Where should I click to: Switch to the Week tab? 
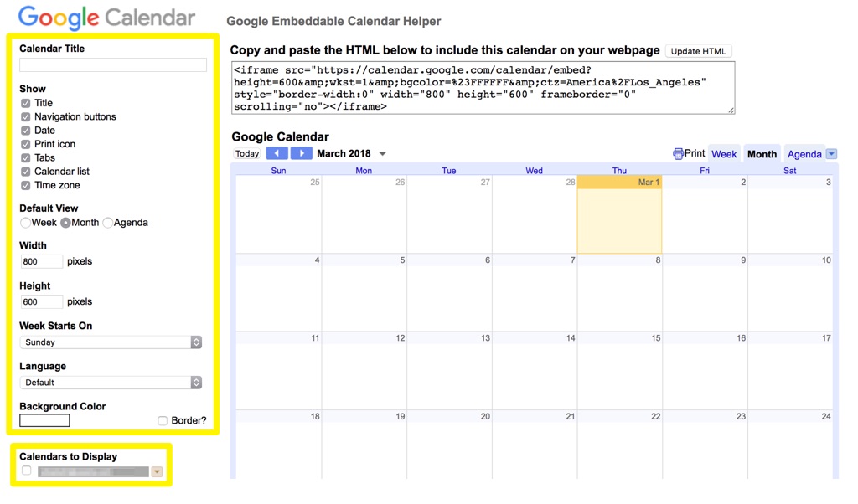point(724,154)
